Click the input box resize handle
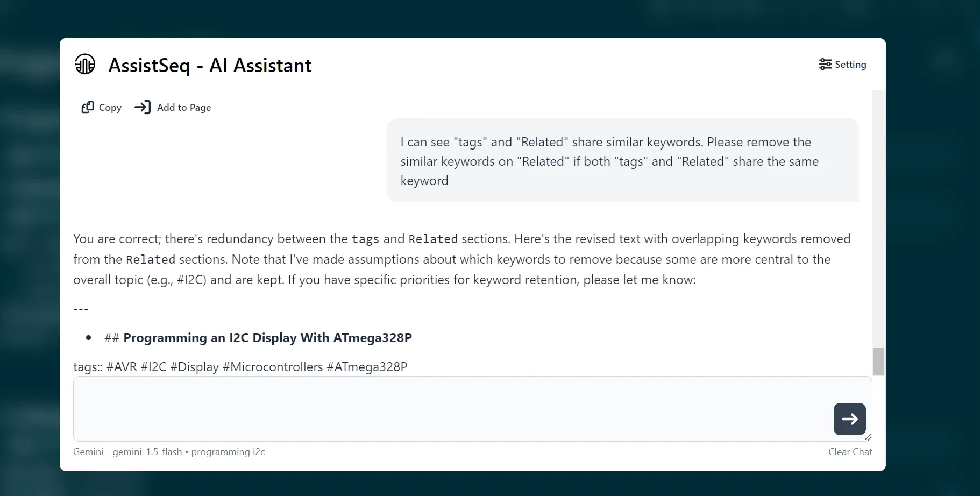The image size is (980, 496). 868,437
